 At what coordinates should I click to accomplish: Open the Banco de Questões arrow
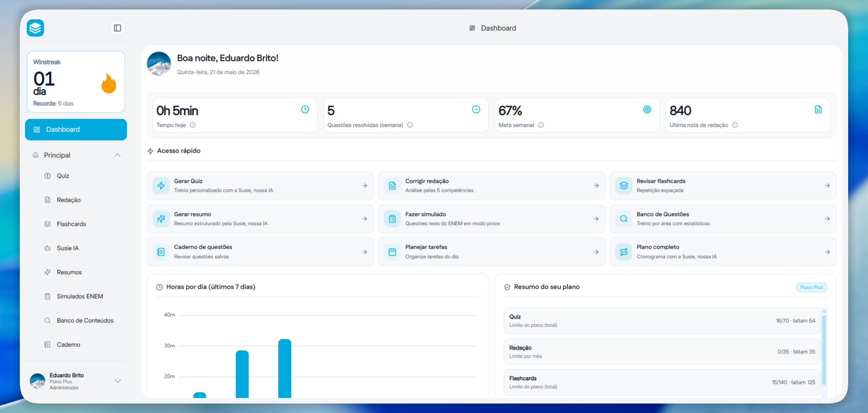tap(827, 219)
